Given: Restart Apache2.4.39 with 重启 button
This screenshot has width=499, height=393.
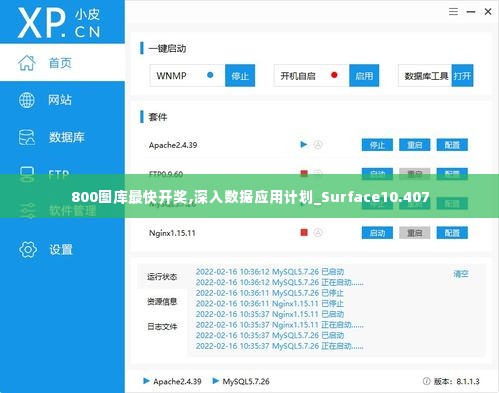Looking at the screenshot, I should click(x=414, y=145).
